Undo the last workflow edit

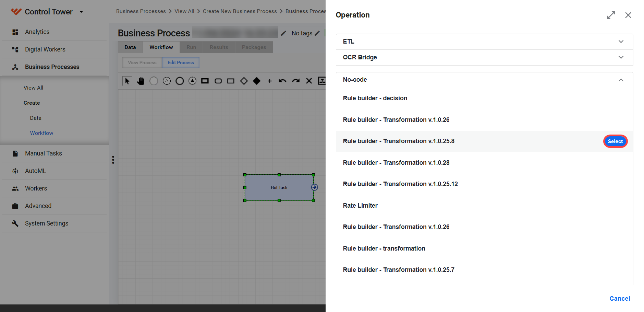point(282,81)
